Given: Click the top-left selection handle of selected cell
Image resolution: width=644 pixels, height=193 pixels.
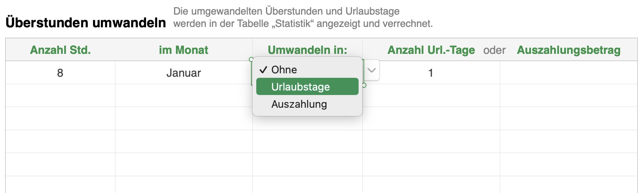Looking at the screenshot, I should click(x=251, y=59).
